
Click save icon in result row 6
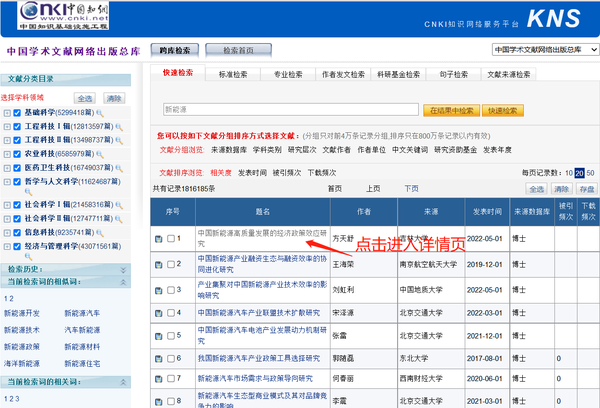(158, 359)
